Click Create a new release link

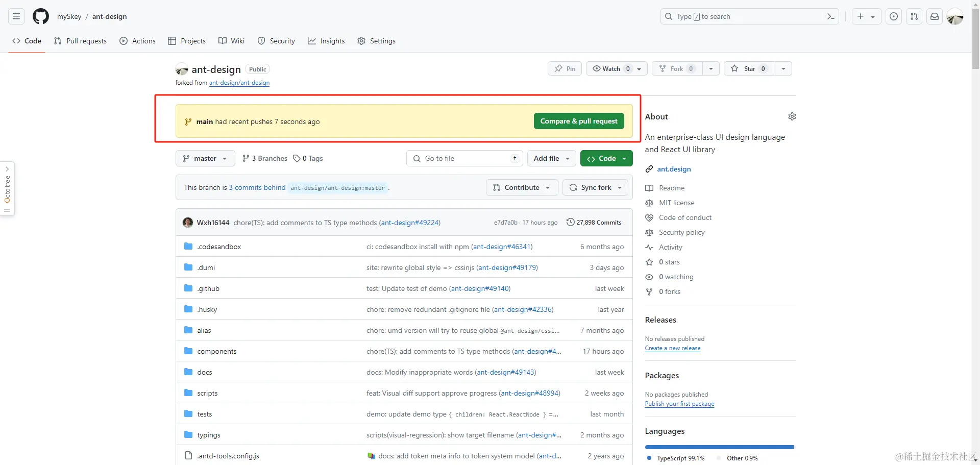673,348
